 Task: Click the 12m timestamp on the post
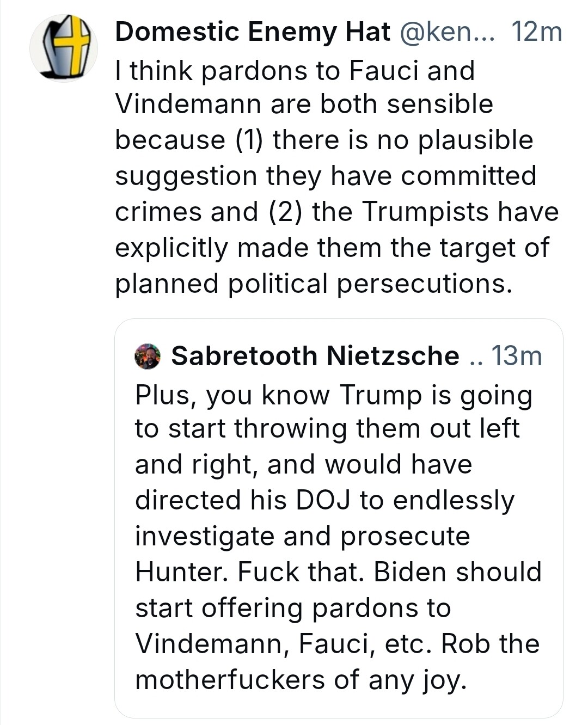click(536, 33)
